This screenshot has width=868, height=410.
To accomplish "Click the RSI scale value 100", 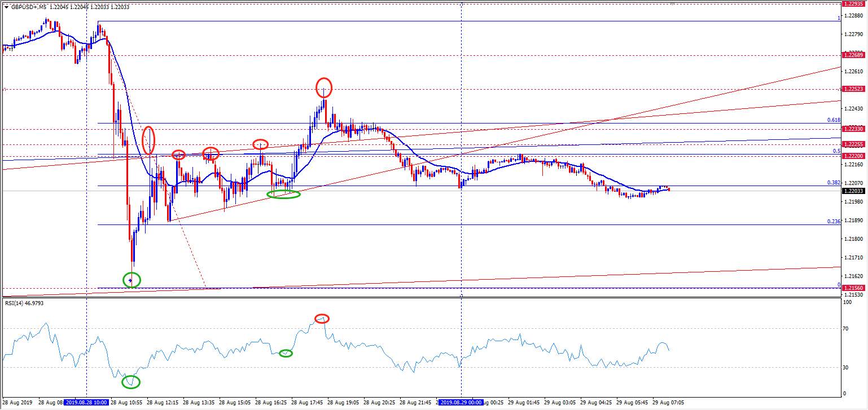I will point(847,303).
